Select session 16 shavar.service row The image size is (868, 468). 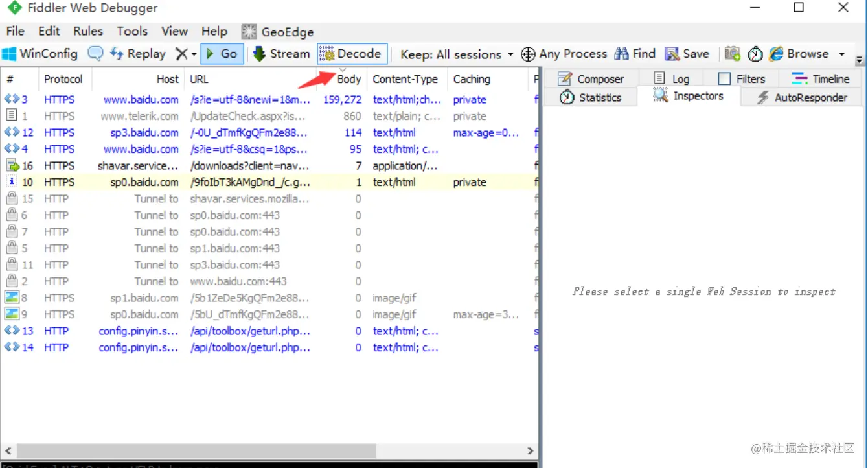coord(269,166)
